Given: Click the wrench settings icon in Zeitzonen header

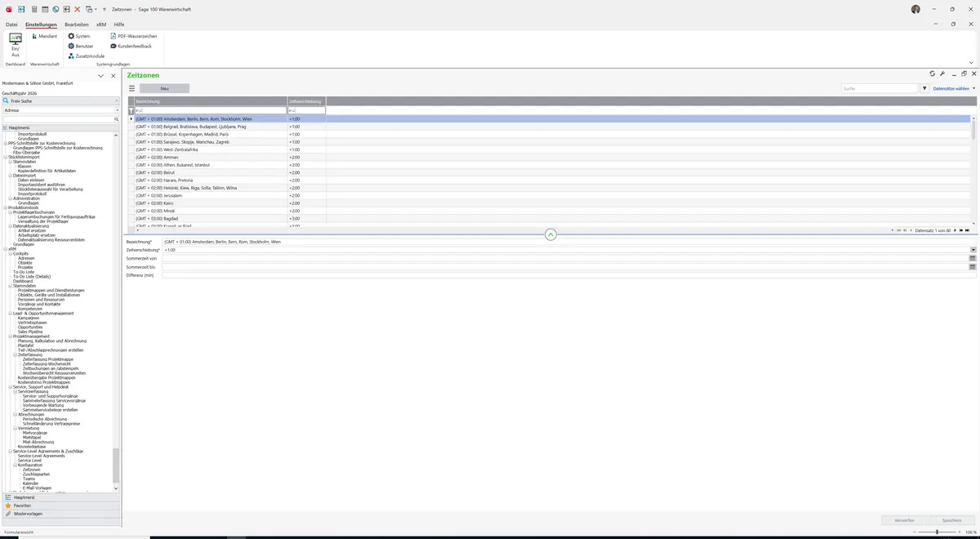Looking at the screenshot, I should [942, 73].
